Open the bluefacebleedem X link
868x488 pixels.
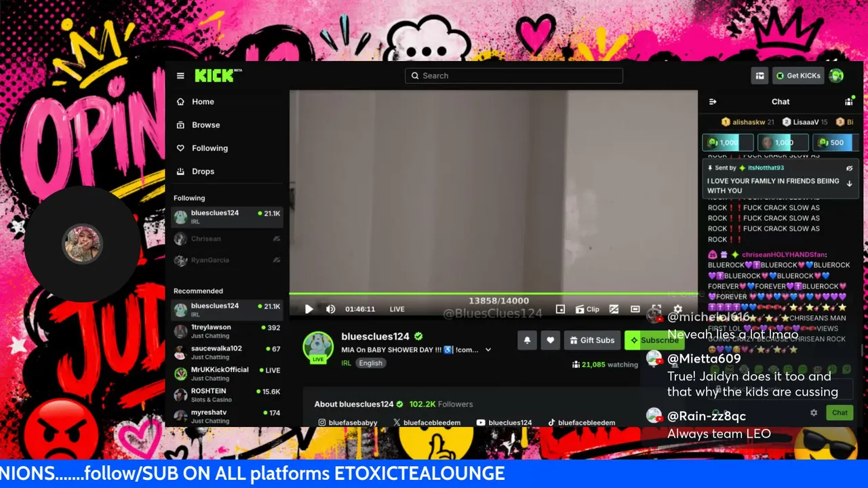click(x=427, y=423)
